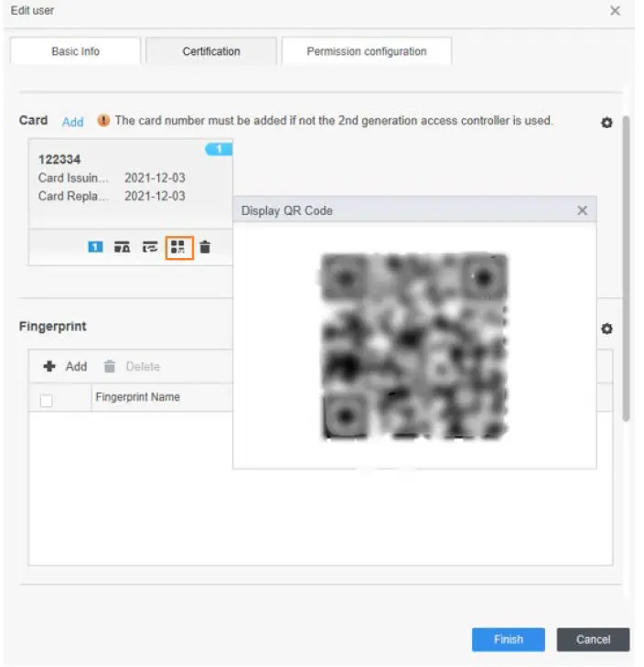Click the vertical scrollbar on the right
Screen dimensions: 644x667
[x=627, y=274]
